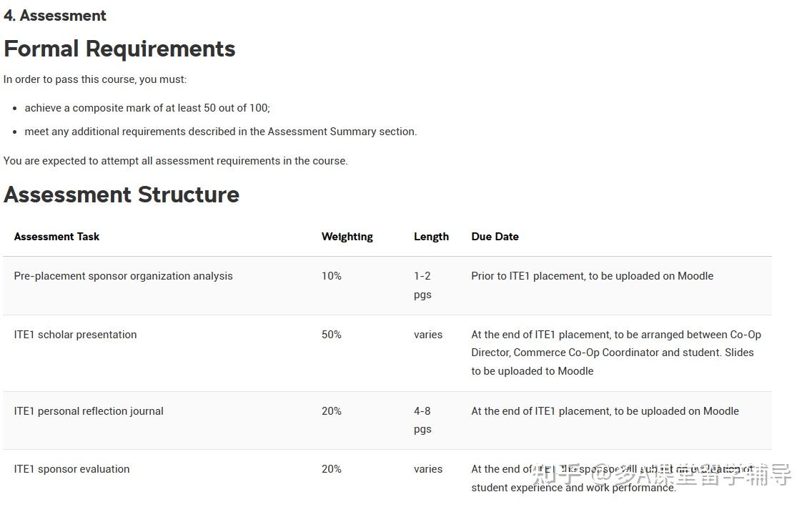
Task: Click the Zhihu watermark at bottom right
Action: 662,474
